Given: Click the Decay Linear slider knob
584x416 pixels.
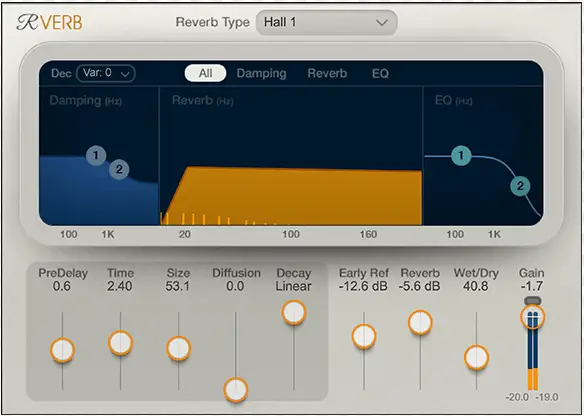Looking at the screenshot, I should point(294,312).
